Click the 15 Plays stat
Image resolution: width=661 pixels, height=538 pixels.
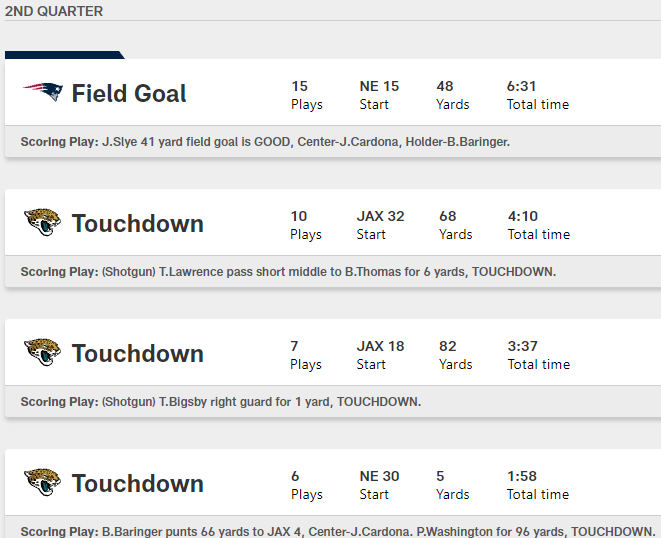coord(306,94)
